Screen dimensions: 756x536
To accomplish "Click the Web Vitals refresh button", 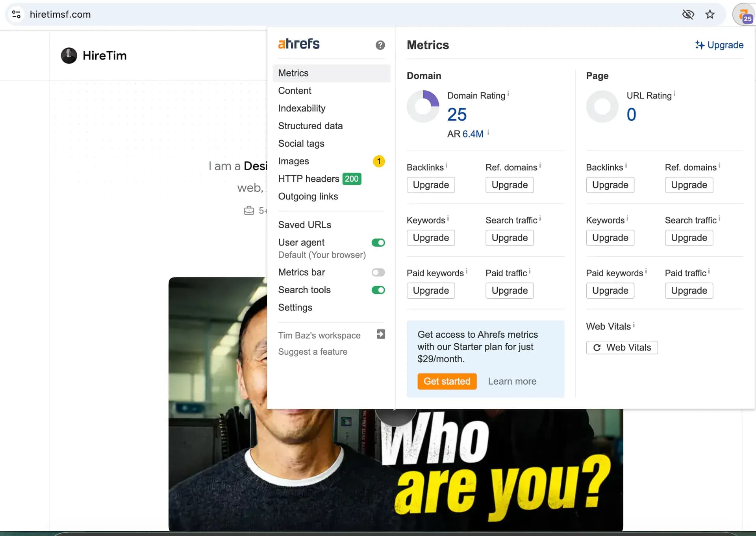I will click(622, 347).
